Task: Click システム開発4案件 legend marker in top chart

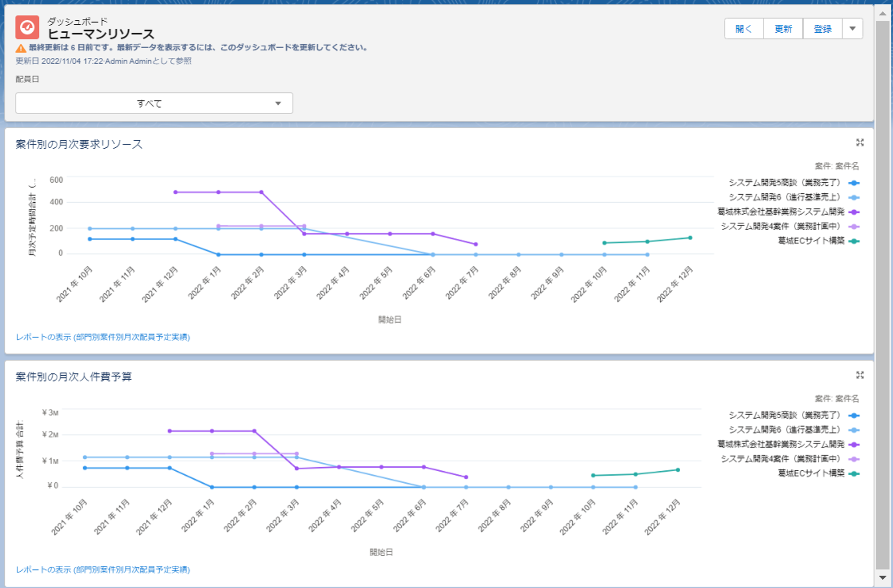Action: pyautogui.click(x=854, y=227)
